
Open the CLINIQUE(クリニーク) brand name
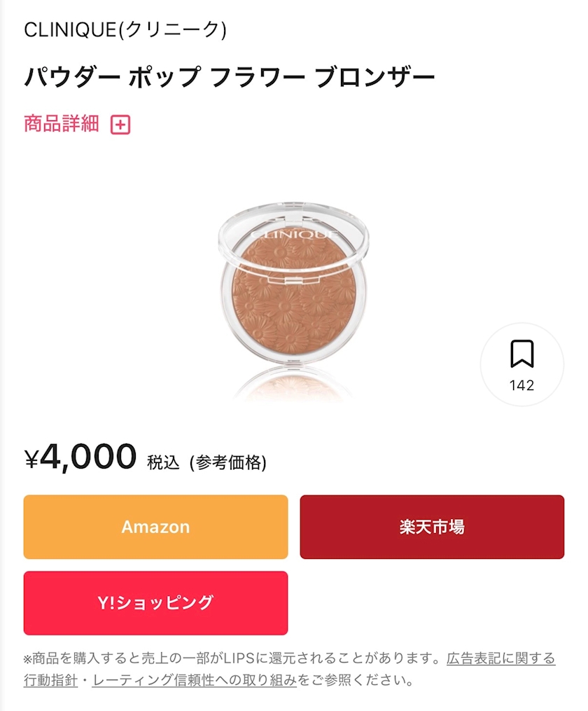coord(125,30)
